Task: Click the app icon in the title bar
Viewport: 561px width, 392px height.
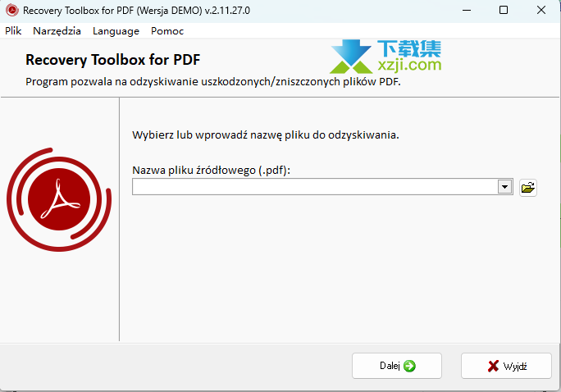Action: (x=11, y=10)
